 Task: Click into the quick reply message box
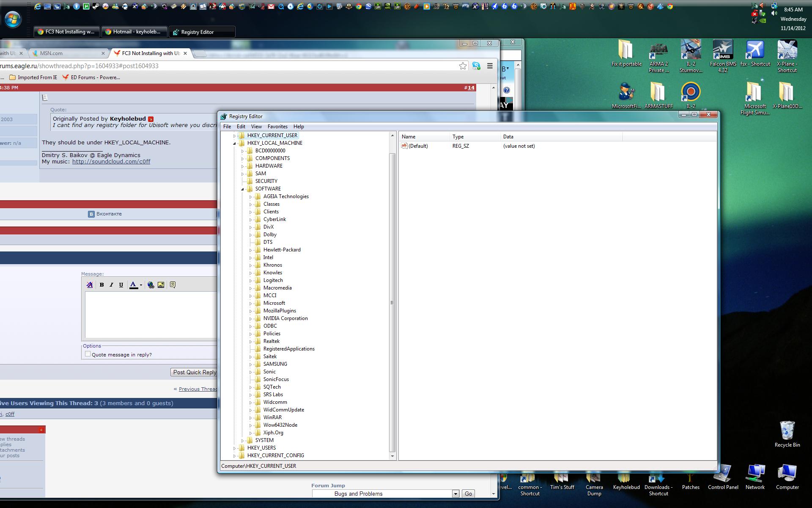[x=151, y=315]
